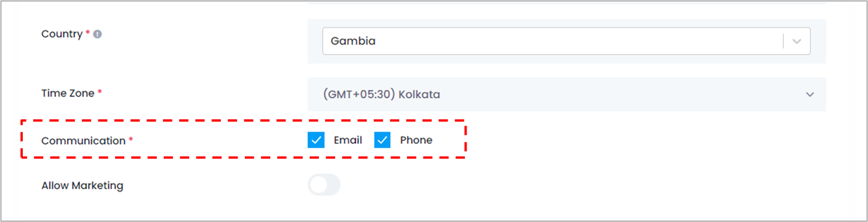Click the Time Zone field label
Viewport: 868px width, 222px height.
pyautogui.click(x=68, y=93)
